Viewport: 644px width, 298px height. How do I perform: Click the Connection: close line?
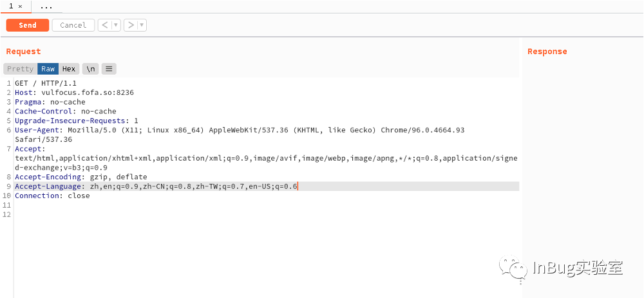click(52, 195)
